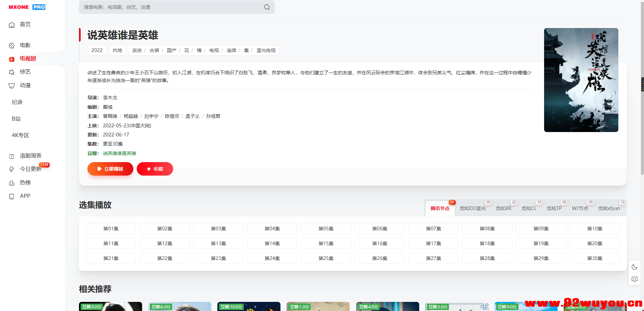Viewport: 644px width, 311px height.
Task: Click the search magnifier icon
Action: point(266,7)
